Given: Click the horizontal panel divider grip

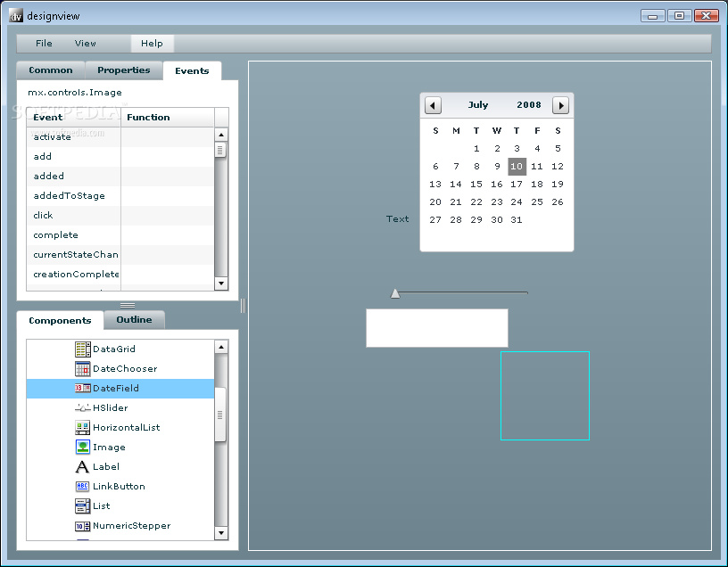Looking at the screenshot, I should coord(128,305).
